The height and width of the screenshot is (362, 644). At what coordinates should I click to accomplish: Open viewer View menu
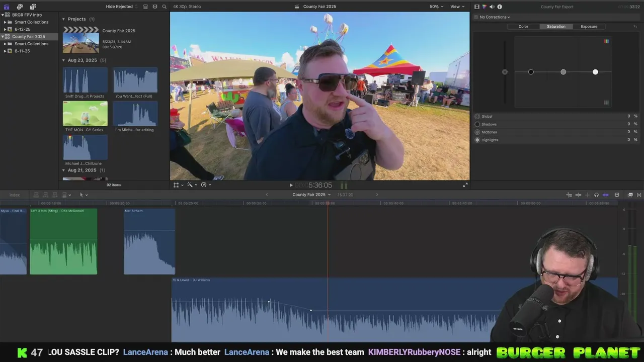coord(457,7)
